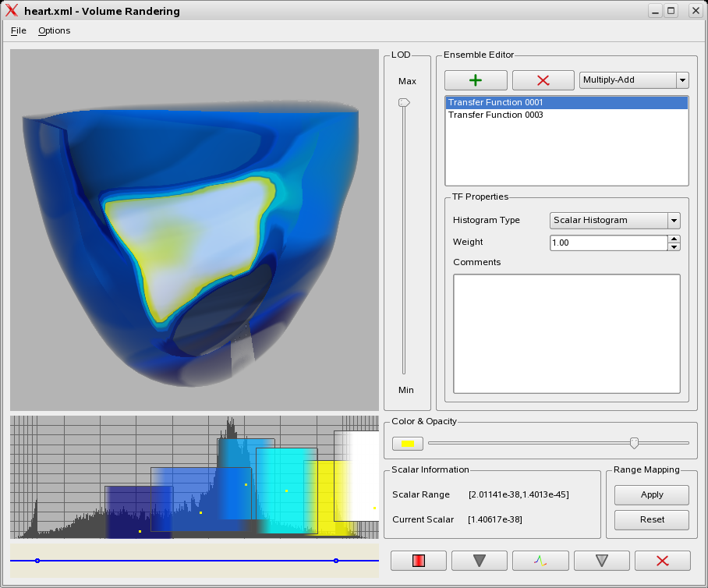Click inside the Comments text area
708x588 pixels.
pos(567,334)
